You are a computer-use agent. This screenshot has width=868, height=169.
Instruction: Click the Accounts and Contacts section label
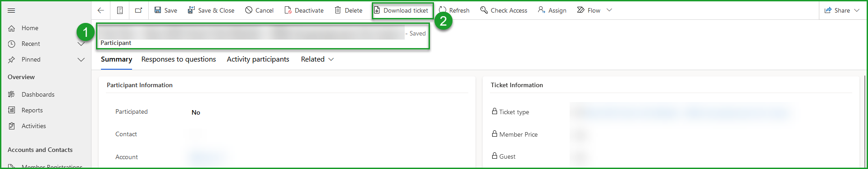(40, 150)
